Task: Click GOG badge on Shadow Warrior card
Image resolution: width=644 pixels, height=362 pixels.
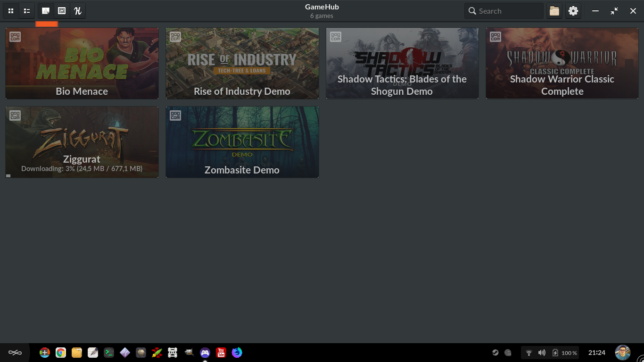Action: (x=495, y=37)
